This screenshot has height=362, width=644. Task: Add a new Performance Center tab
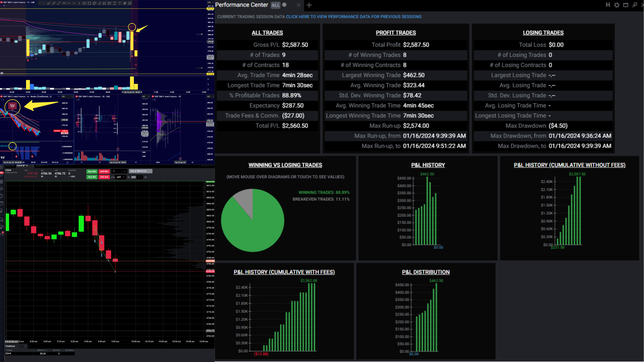click(x=309, y=5)
